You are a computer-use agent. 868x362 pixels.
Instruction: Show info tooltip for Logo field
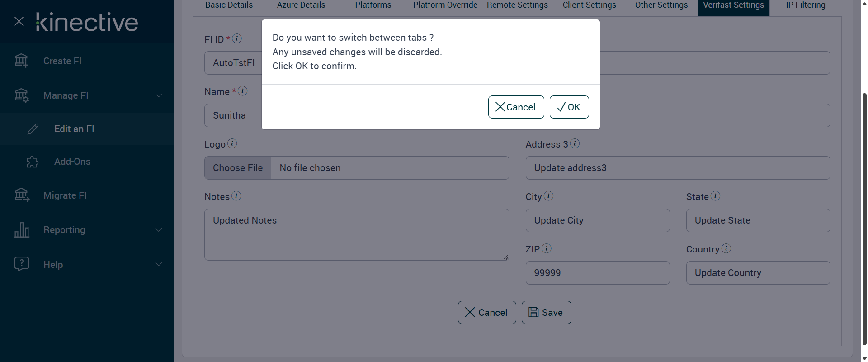click(232, 144)
